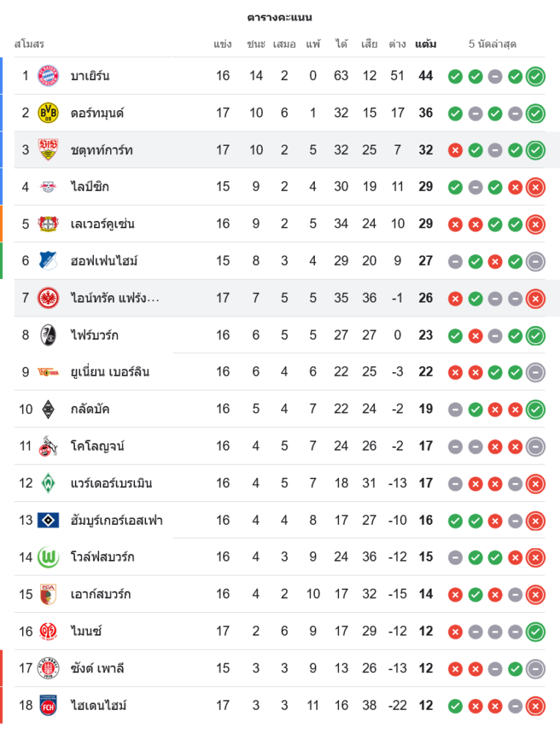Click the RB Leipzig logo
The image size is (560, 734).
click(48, 186)
